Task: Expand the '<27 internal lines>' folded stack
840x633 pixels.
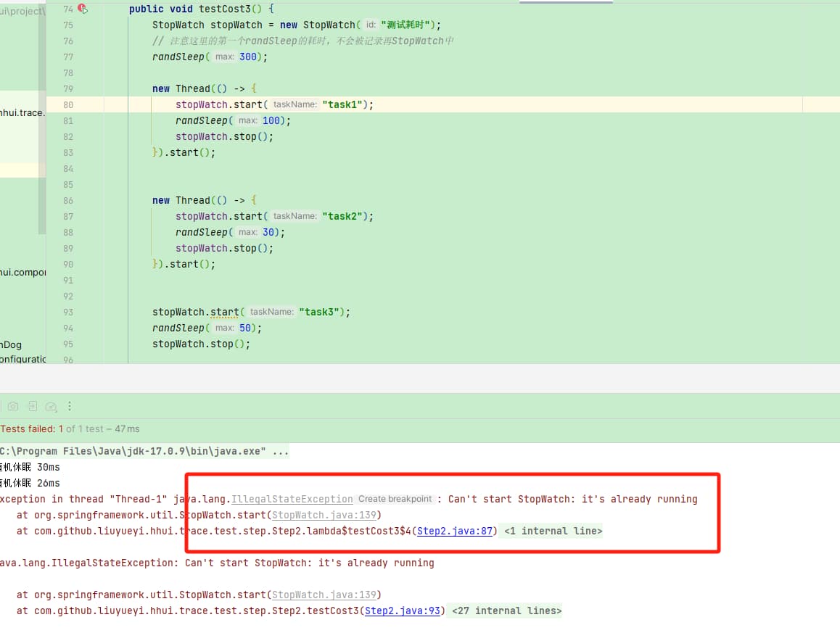Action: click(506, 611)
